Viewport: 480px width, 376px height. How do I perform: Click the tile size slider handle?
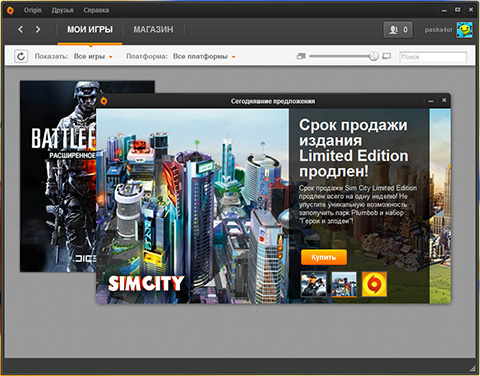374,56
